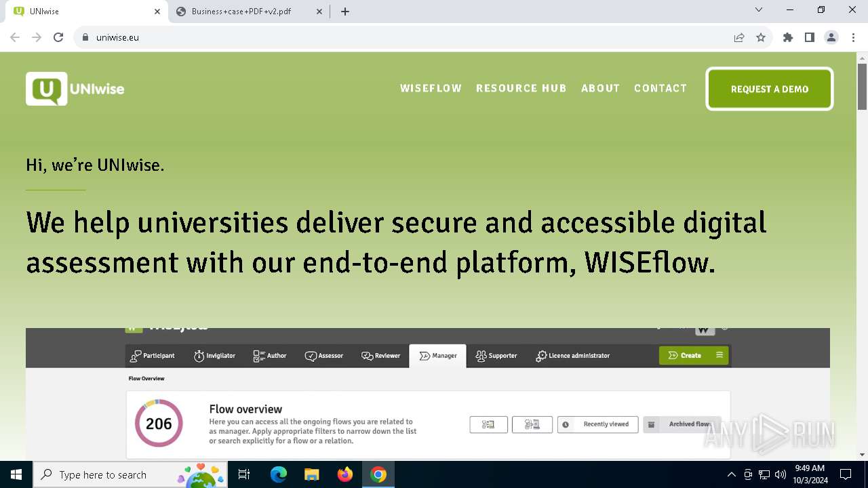Select the UNIwise browser tab

(x=87, y=11)
